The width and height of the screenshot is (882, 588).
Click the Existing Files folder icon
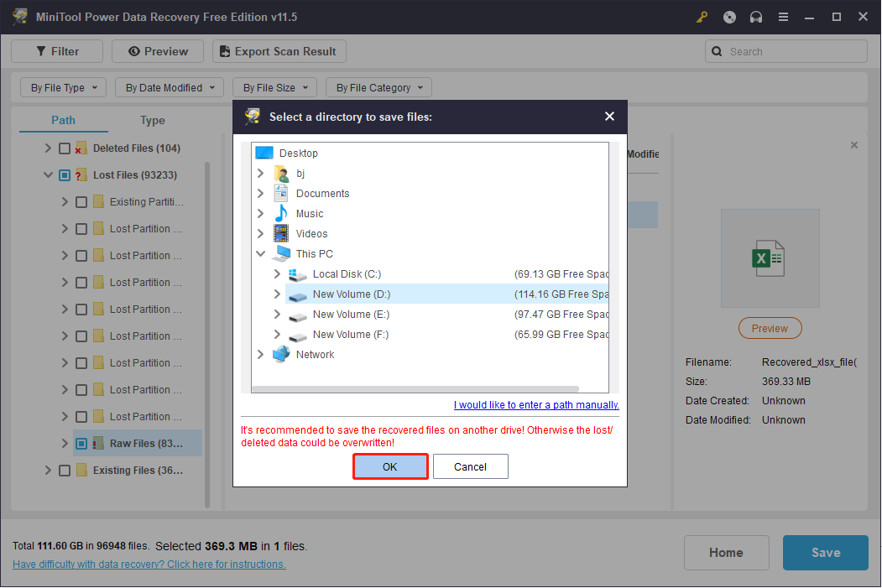[x=81, y=471]
